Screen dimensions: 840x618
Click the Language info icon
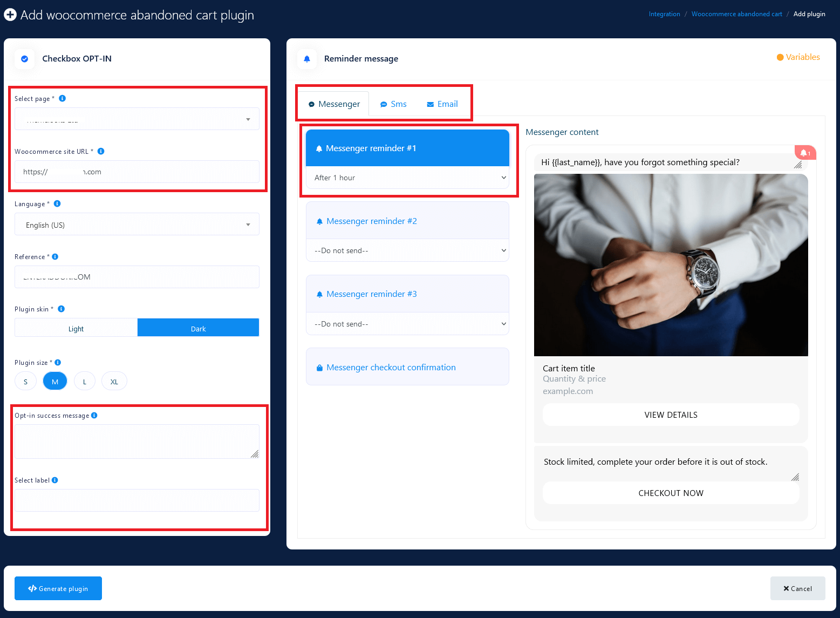point(57,203)
